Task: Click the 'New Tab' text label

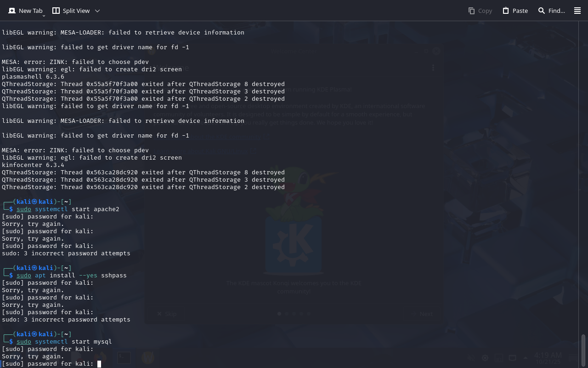Action: pyautogui.click(x=30, y=11)
